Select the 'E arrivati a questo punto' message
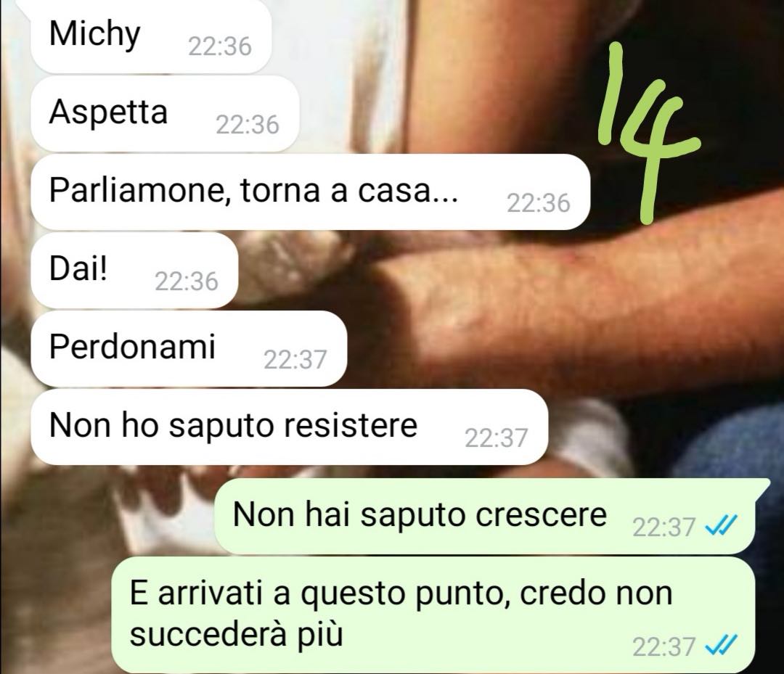The width and height of the screenshot is (784, 674). pos(433,615)
